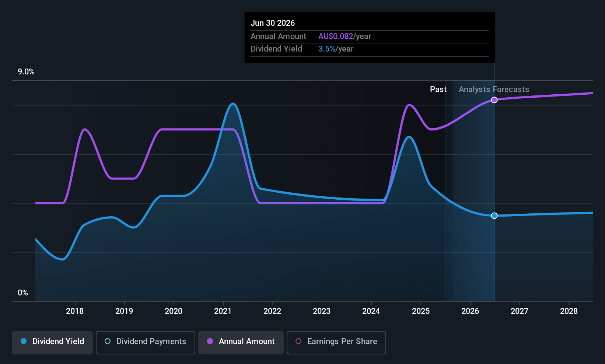Click the 2026 x-axis label
This screenshot has width=605, height=364.
click(x=470, y=311)
